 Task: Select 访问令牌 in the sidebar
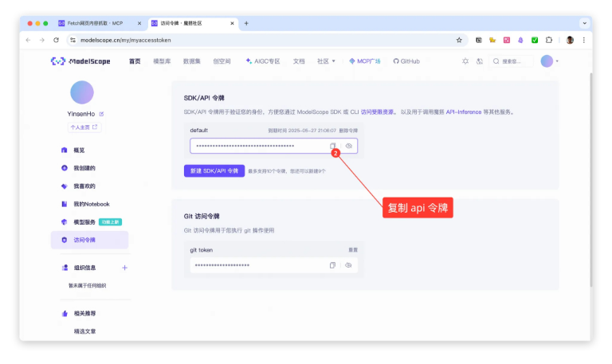pyautogui.click(x=89, y=240)
